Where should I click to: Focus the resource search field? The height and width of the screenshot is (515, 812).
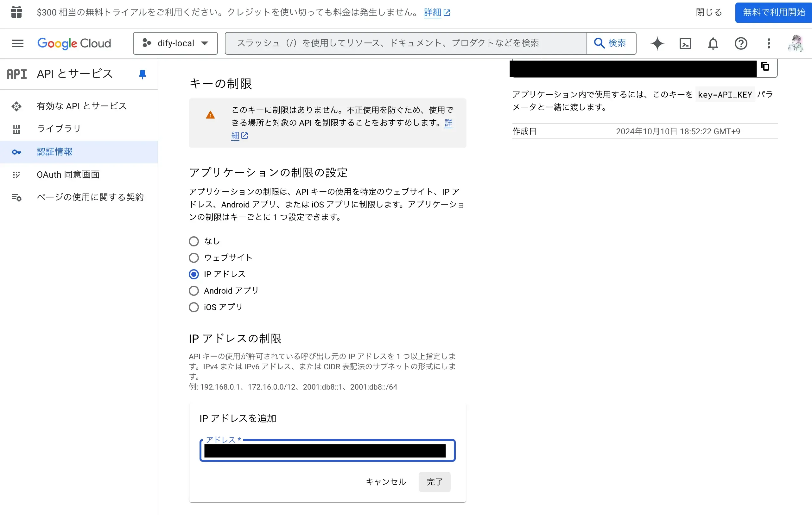click(x=406, y=43)
